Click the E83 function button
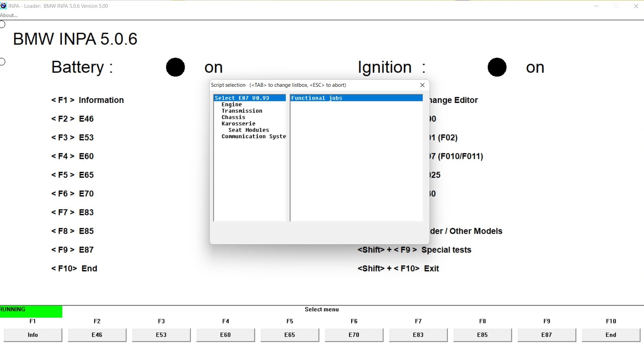 click(418, 335)
